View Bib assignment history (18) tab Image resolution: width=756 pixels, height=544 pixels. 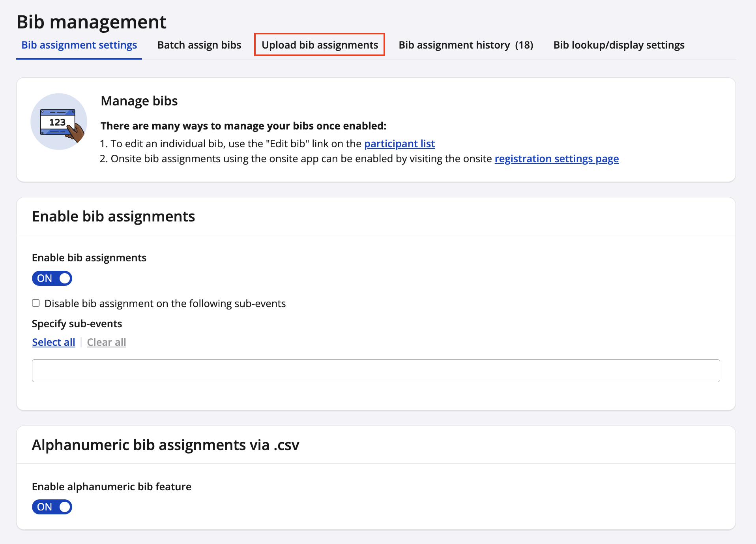coord(466,45)
